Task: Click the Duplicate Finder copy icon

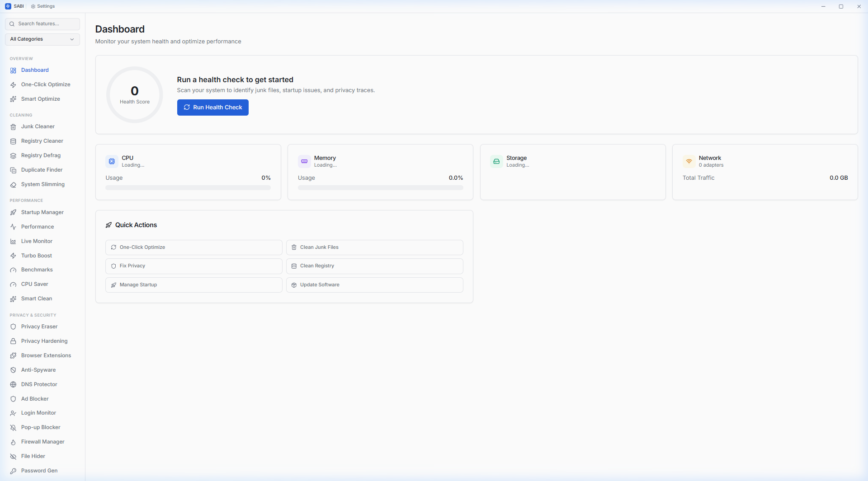Action: (13, 170)
